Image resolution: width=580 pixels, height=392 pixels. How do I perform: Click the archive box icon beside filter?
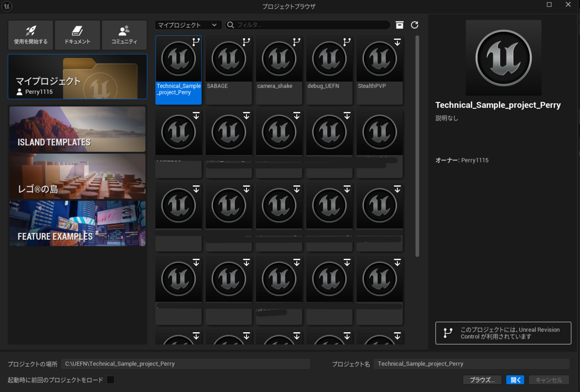pyautogui.click(x=399, y=25)
